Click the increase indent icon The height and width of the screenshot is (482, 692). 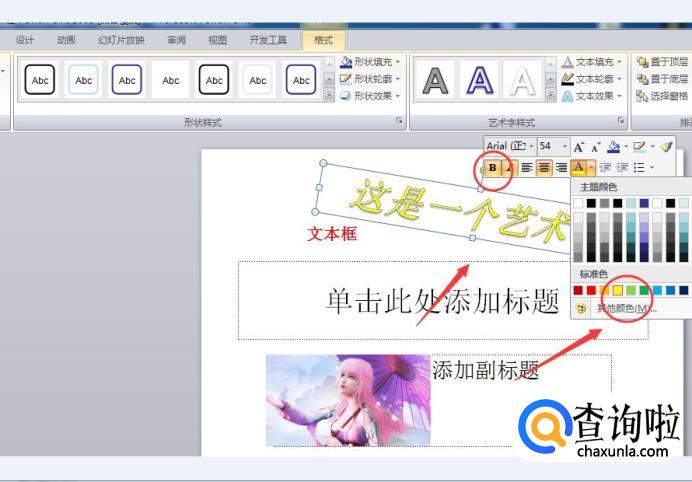[x=622, y=167]
